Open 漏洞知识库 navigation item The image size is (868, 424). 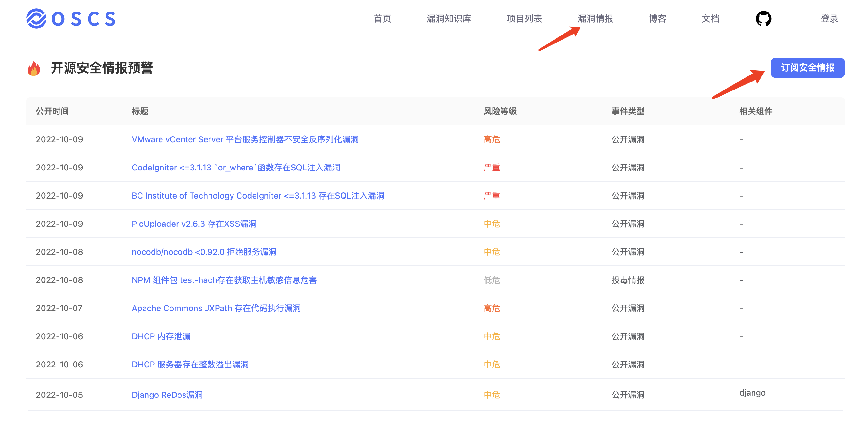coord(448,19)
